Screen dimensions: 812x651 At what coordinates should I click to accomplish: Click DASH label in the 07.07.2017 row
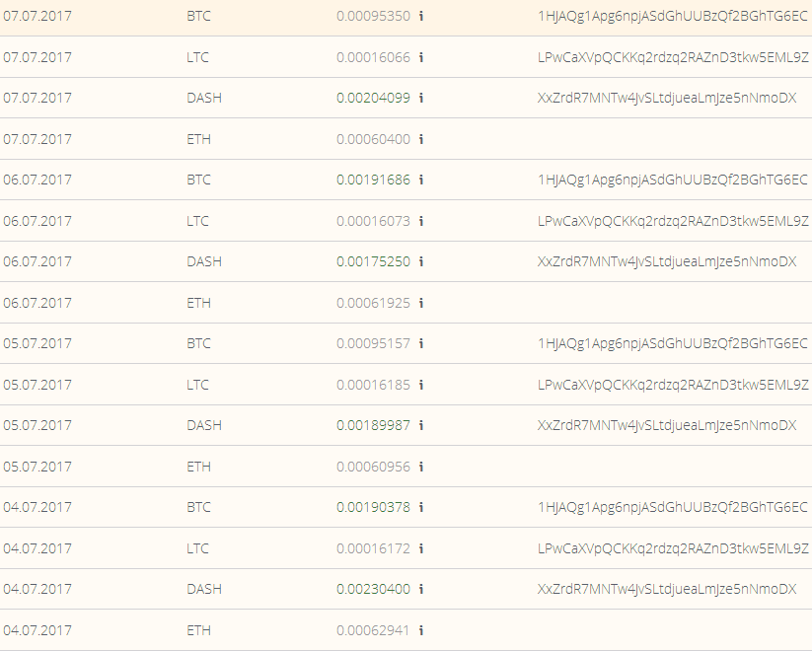(204, 98)
